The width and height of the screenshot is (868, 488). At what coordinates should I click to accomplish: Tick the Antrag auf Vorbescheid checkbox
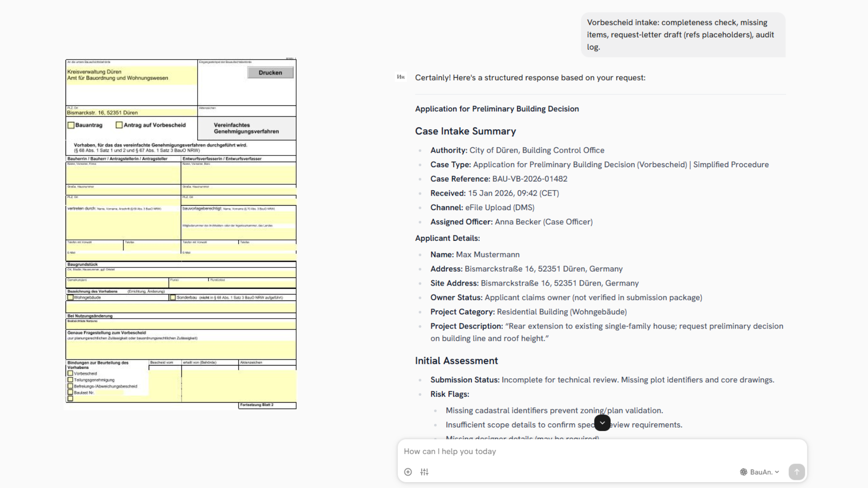point(119,125)
